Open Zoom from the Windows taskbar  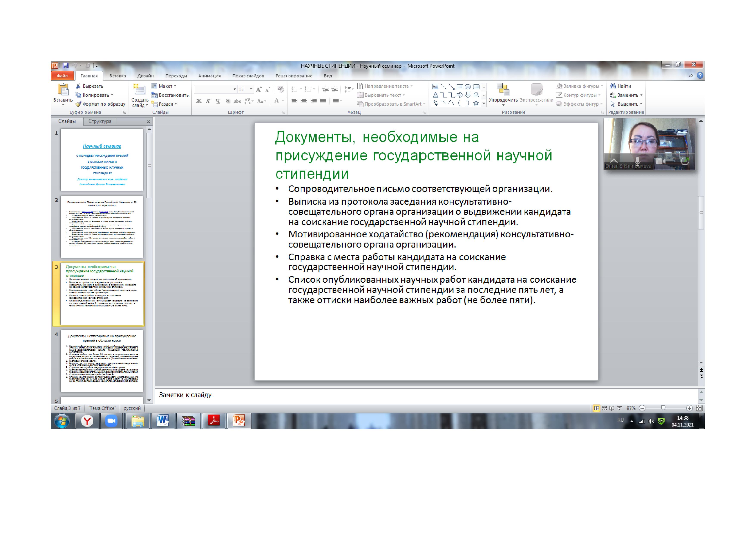pyautogui.click(x=112, y=421)
